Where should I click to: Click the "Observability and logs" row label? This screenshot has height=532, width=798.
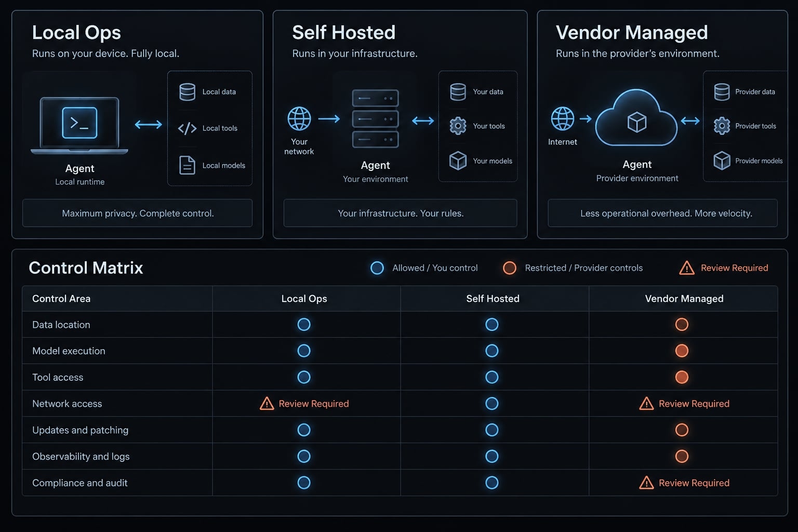(81, 457)
